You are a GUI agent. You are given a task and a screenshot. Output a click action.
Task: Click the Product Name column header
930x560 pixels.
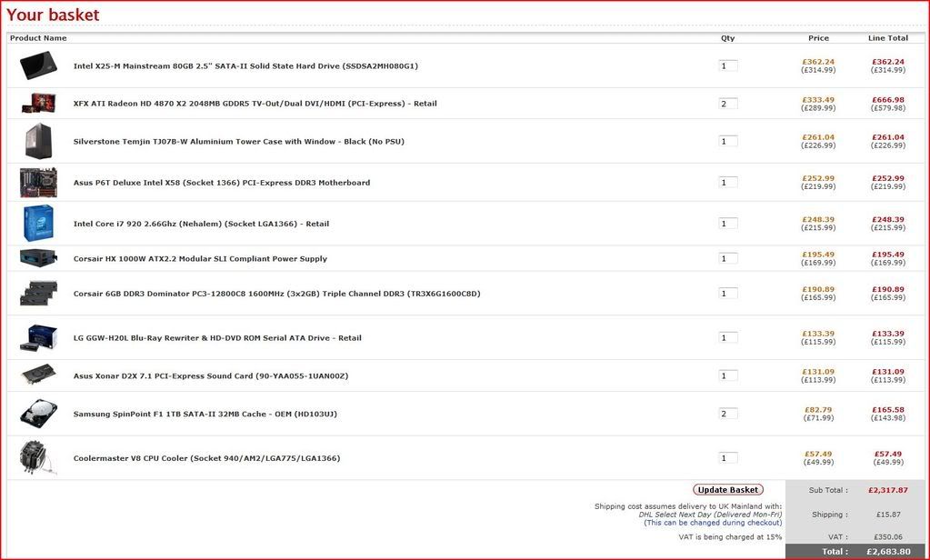click(38, 38)
